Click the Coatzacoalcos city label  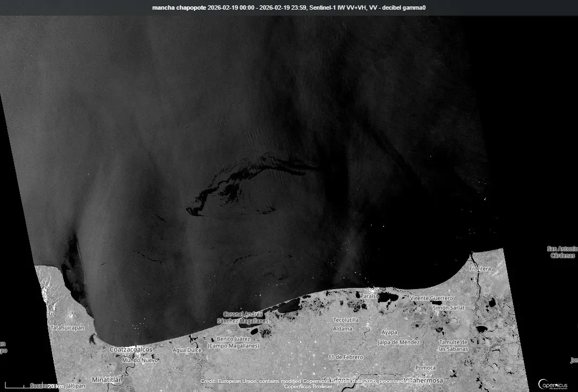(131, 349)
